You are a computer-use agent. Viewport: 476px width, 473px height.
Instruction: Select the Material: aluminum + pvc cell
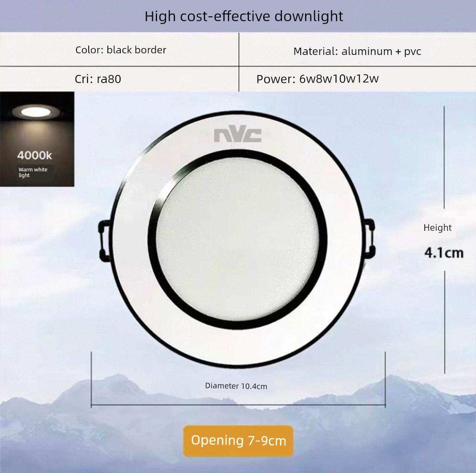click(357, 50)
